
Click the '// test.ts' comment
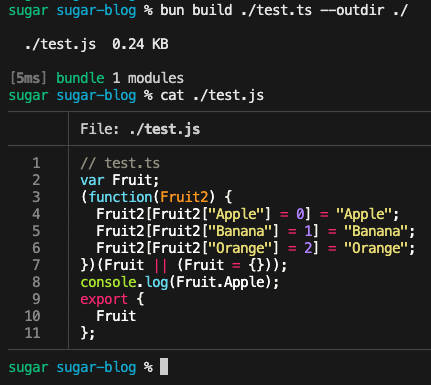(x=120, y=163)
